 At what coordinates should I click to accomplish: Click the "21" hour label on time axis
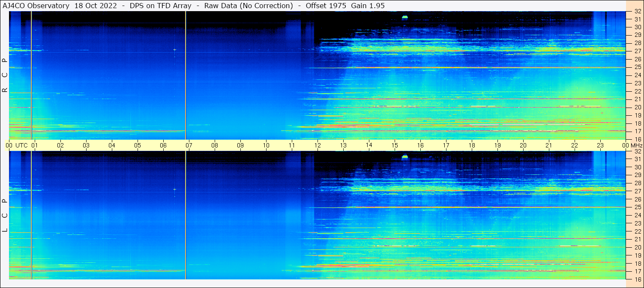[x=549, y=145]
